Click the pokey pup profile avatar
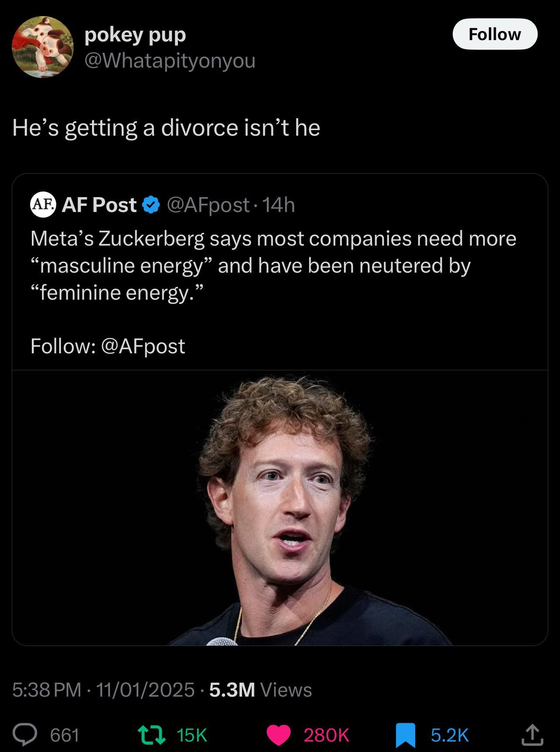 42,47
